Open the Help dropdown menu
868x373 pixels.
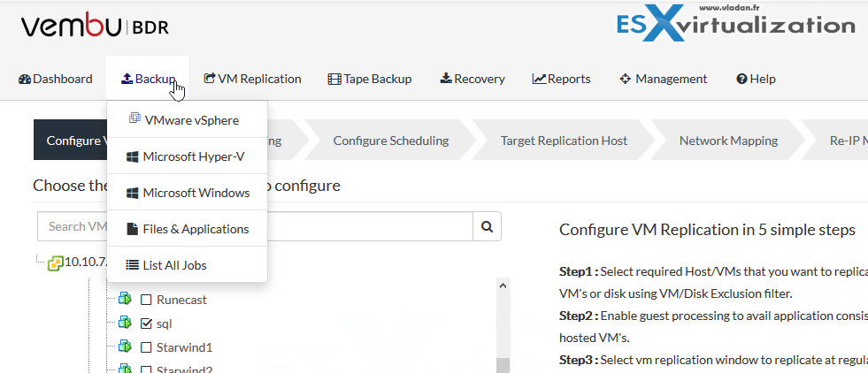click(x=756, y=79)
